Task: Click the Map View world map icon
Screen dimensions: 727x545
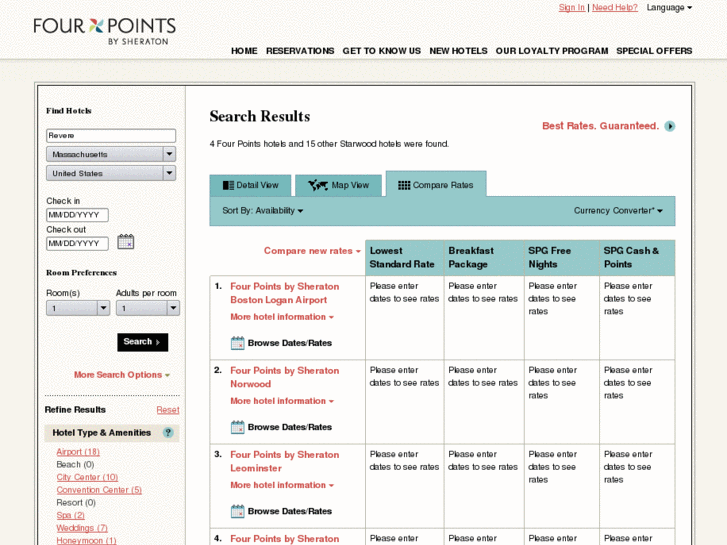Action: [318, 186]
